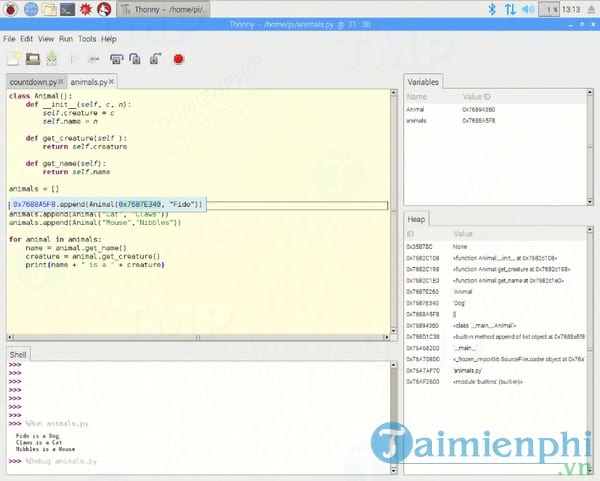Open the Tools menu
The image size is (600, 481).
pos(88,38)
